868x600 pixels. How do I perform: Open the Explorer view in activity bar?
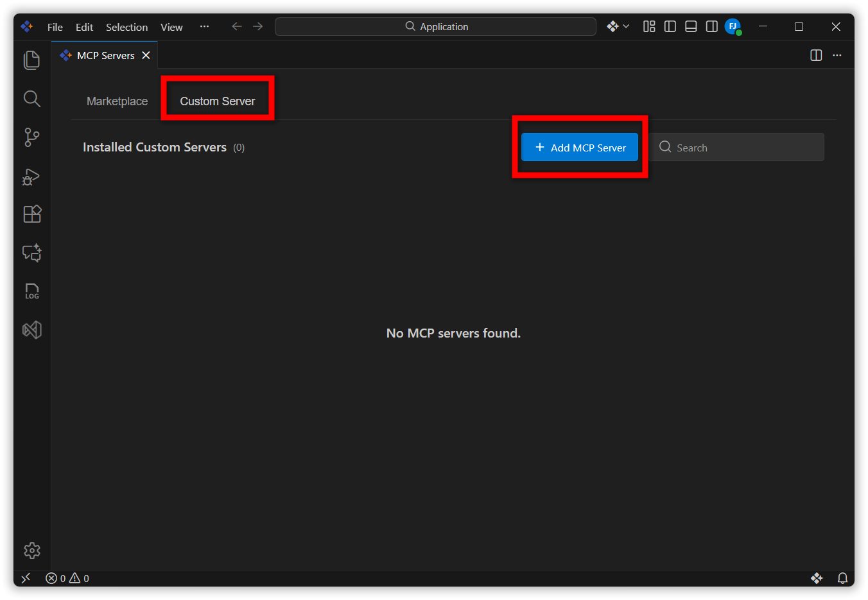31,60
